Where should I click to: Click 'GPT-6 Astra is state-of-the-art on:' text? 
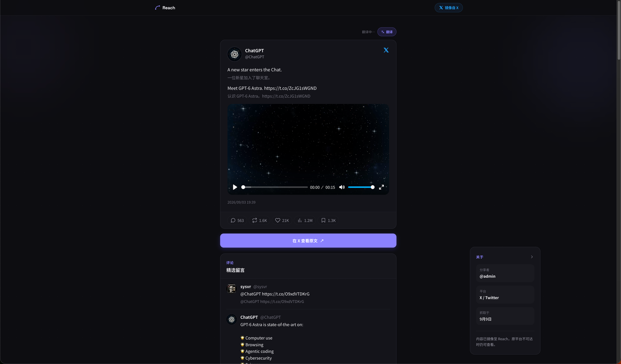pyautogui.click(x=272, y=325)
